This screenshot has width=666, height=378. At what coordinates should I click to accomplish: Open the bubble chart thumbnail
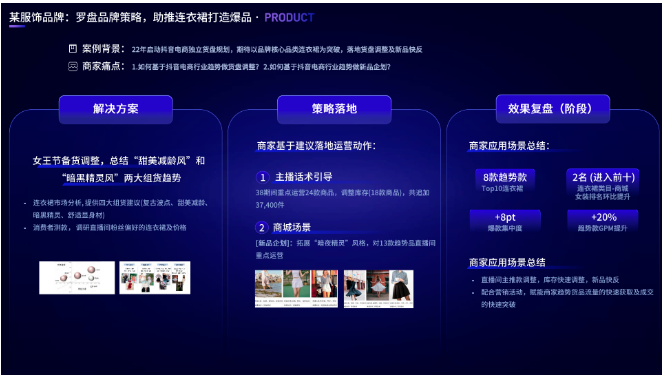pos(77,277)
